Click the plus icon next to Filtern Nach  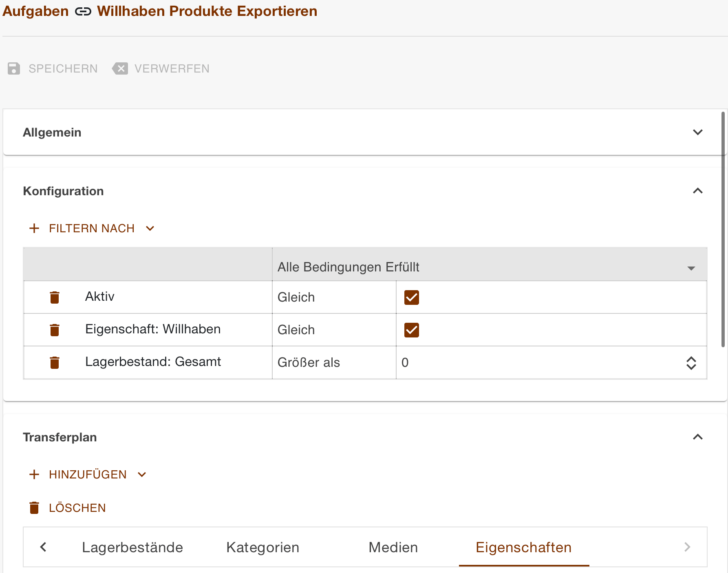pyautogui.click(x=34, y=228)
